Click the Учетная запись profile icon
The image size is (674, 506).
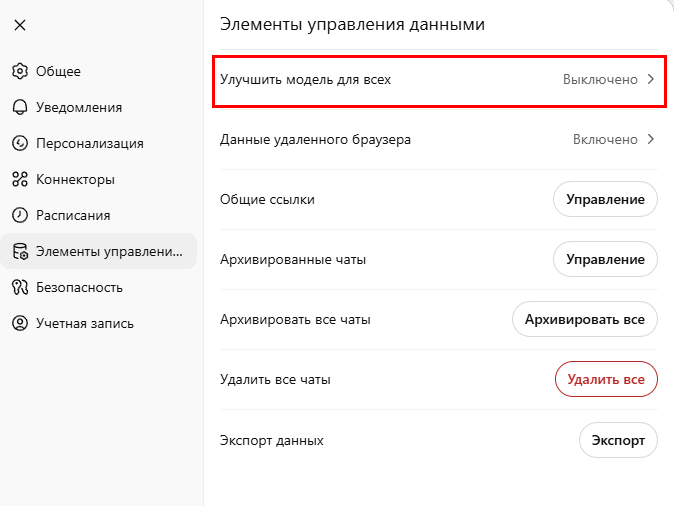coord(19,323)
